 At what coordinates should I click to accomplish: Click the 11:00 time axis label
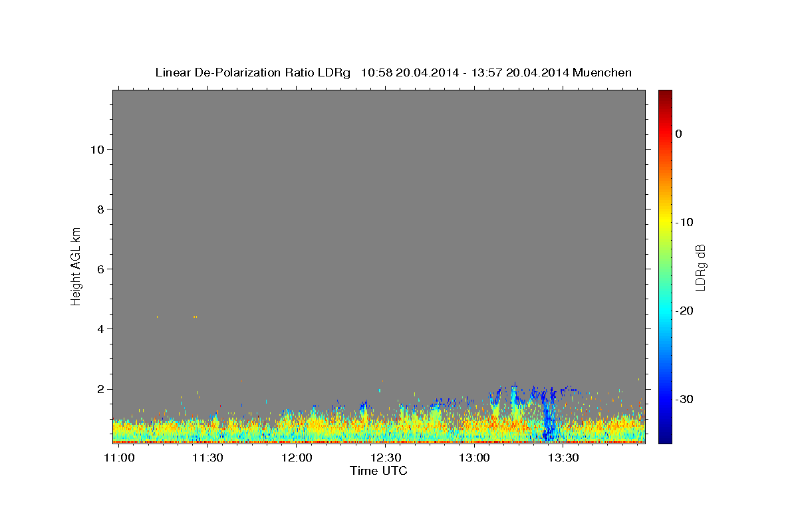(x=119, y=458)
